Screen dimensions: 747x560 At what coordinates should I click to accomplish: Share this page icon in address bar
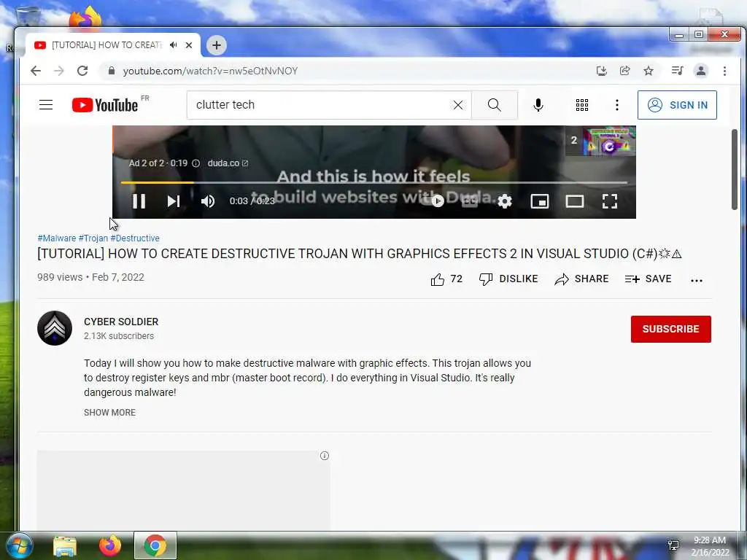point(625,71)
